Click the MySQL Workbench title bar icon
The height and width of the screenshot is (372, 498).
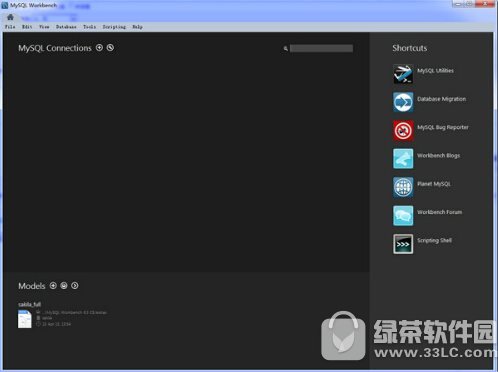click(x=5, y=5)
